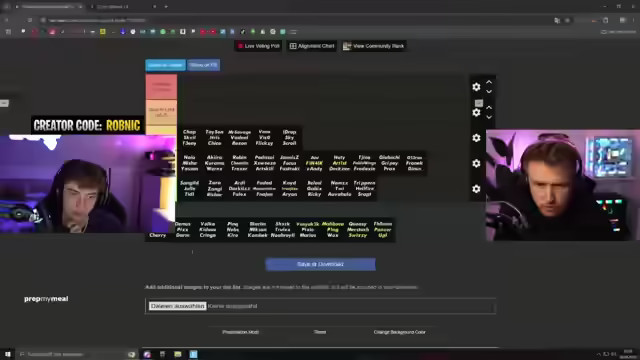Select the Queasy team tile
The image size is (640, 360).
(358, 230)
